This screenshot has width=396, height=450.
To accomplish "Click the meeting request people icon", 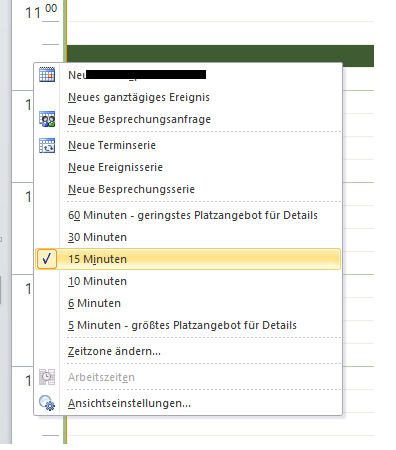I will click(x=47, y=119).
